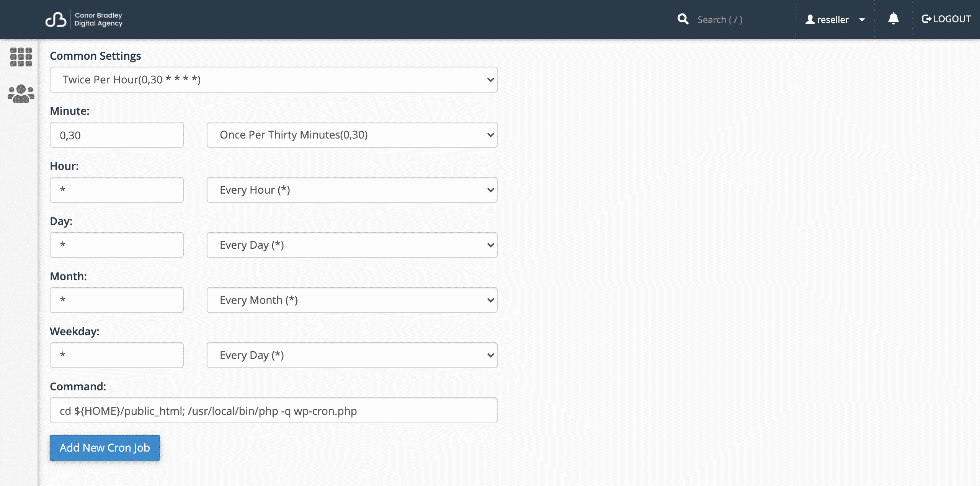This screenshot has width=980, height=486.
Task: Open the Once Per Thirty Minutes dropdown
Action: tap(352, 135)
